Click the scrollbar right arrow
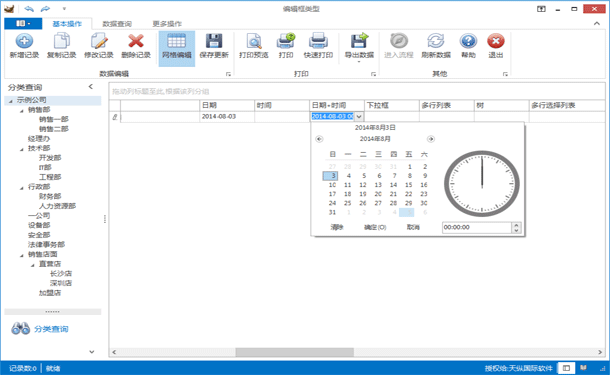 600,352
